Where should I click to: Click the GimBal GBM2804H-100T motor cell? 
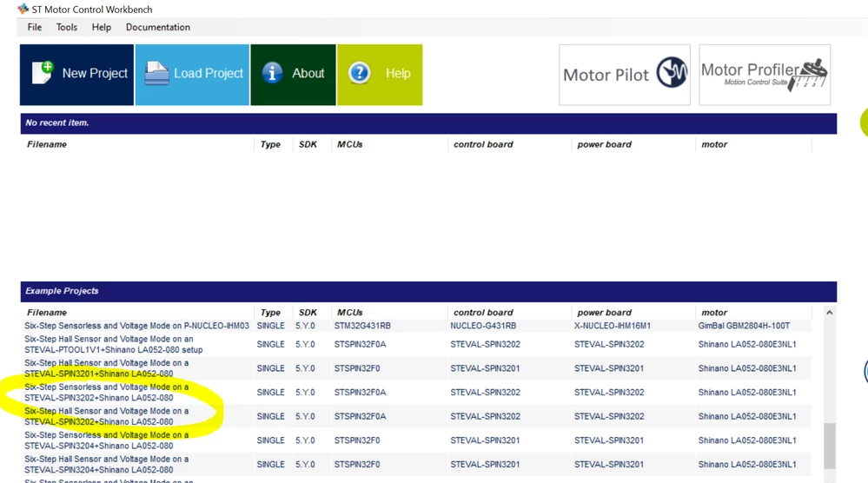[x=744, y=326]
